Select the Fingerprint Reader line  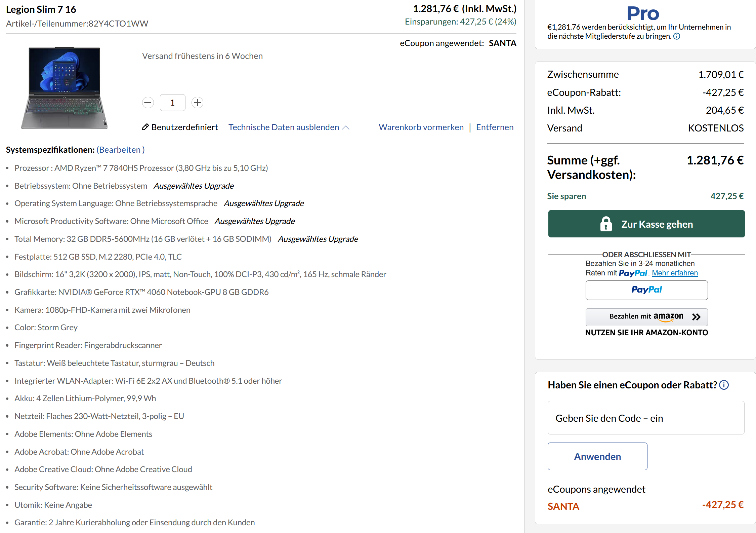pos(88,345)
